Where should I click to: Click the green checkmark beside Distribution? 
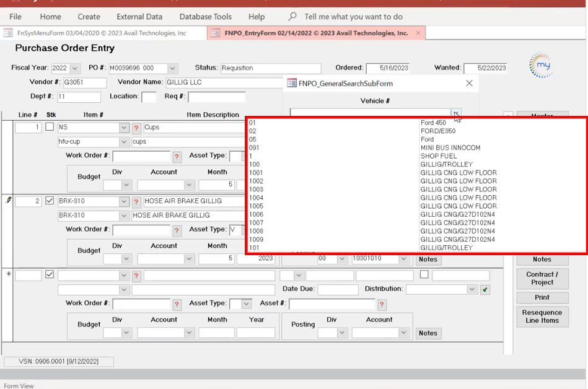coord(485,289)
